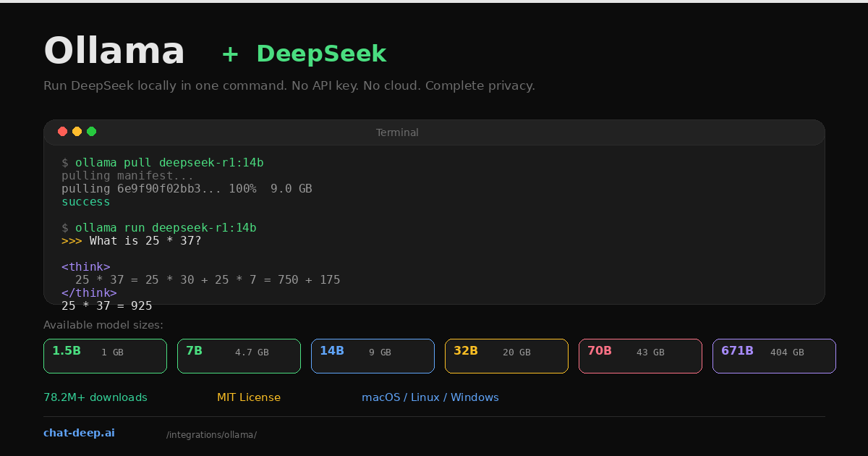Click the Ollama logo heading

pos(114,51)
